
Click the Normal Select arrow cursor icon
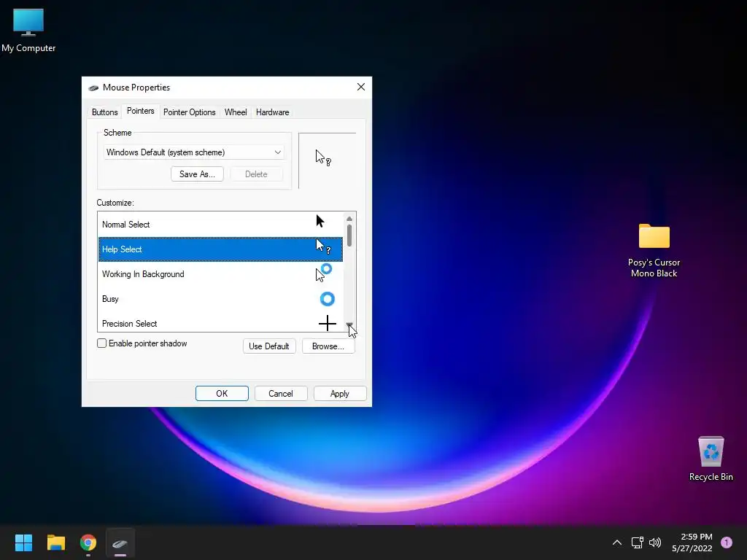pyautogui.click(x=320, y=221)
